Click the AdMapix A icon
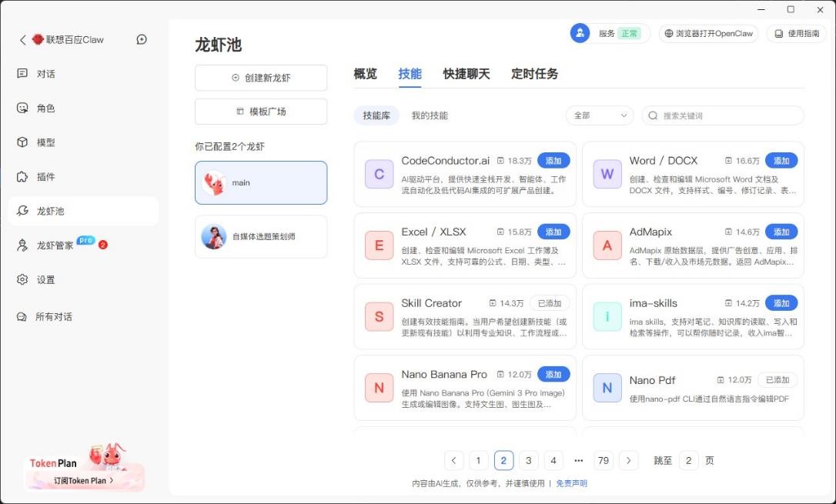 click(x=607, y=245)
